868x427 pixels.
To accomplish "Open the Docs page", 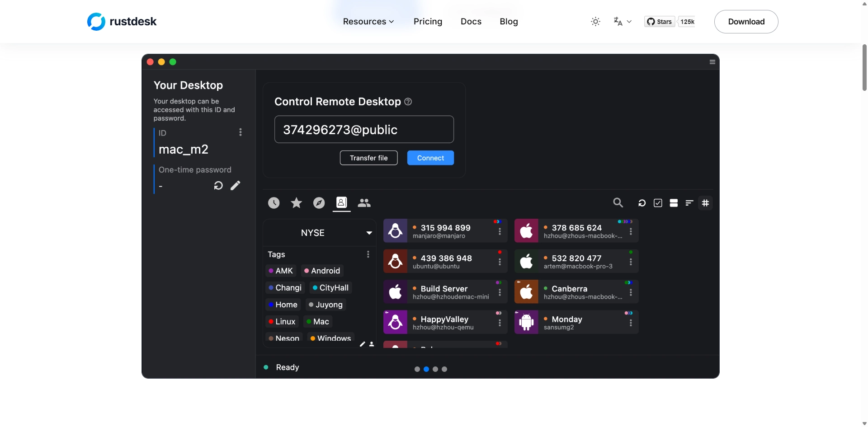I will pos(471,21).
